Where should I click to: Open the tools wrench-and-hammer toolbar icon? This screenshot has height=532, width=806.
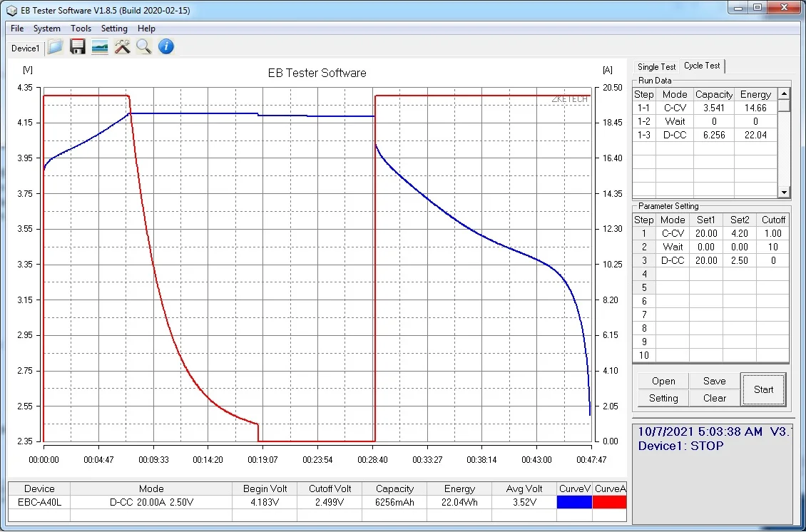(x=123, y=47)
